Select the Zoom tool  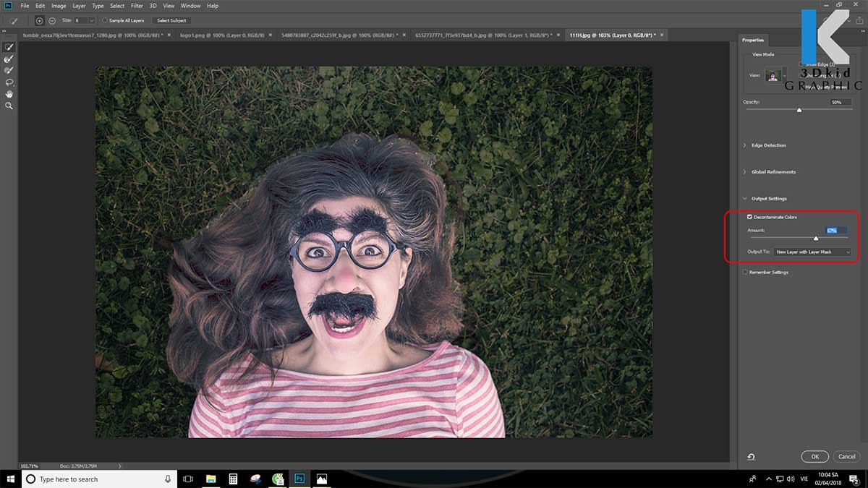9,106
